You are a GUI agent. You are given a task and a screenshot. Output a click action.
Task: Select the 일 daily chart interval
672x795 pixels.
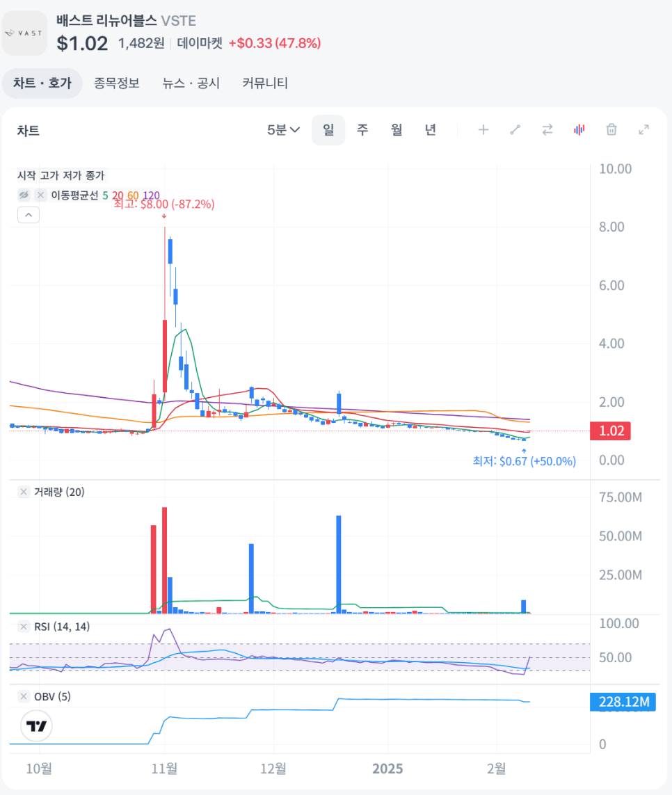(x=328, y=130)
